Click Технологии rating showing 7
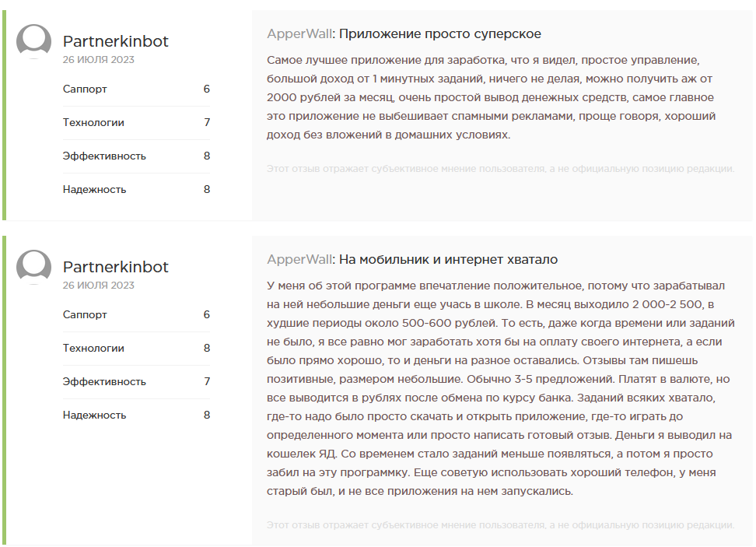756x547 pixels. [x=136, y=123]
